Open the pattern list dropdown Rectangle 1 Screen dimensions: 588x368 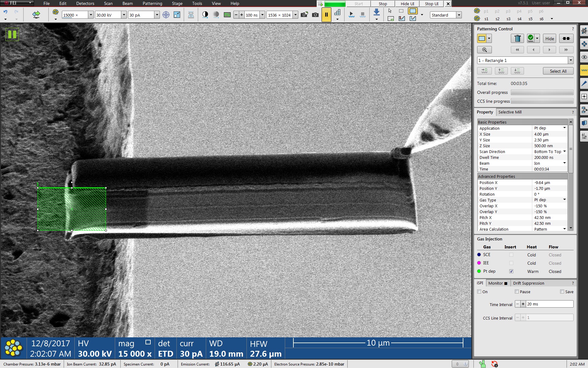pos(570,60)
